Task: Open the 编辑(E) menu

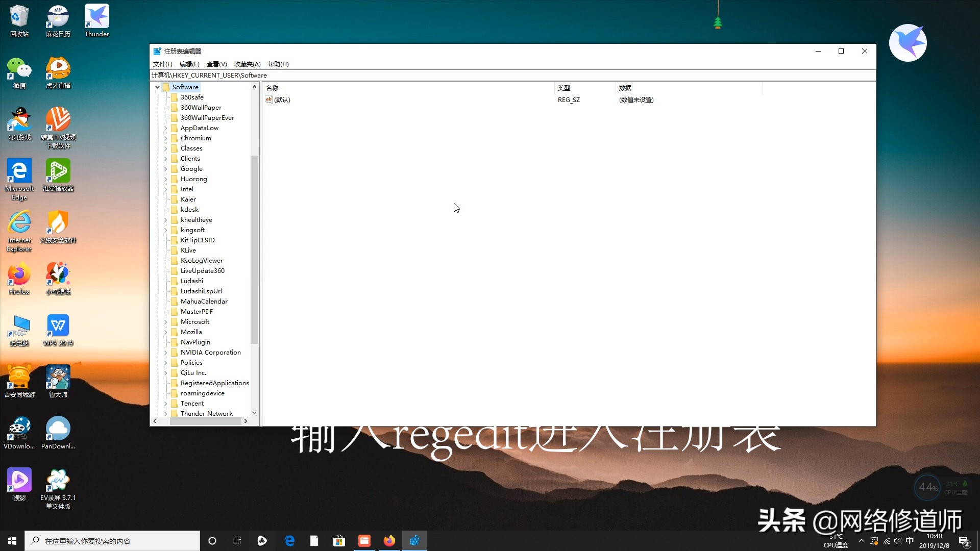Action: 189,64
